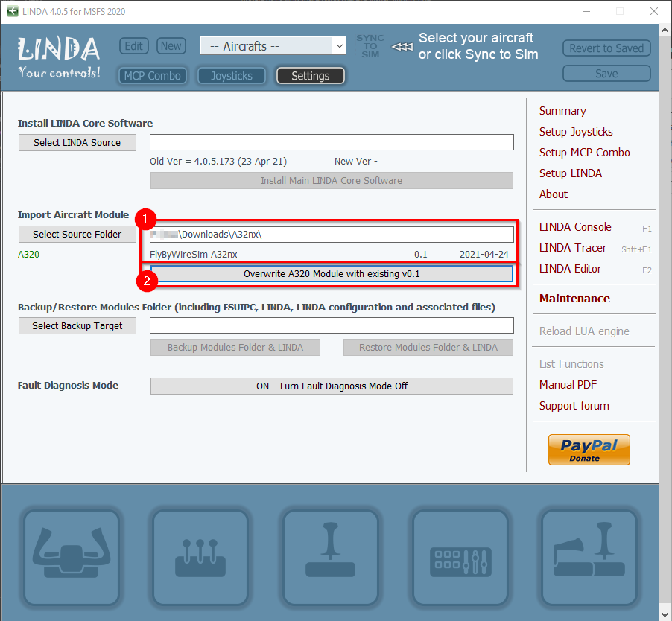
Task: Click the scrollbar down arrow
Action: tap(665, 616)
